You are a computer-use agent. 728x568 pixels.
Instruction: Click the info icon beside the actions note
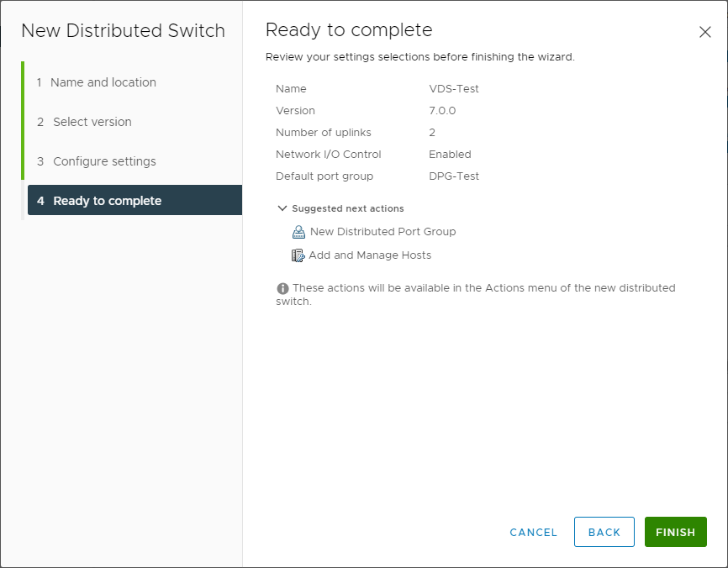(282, 289)
